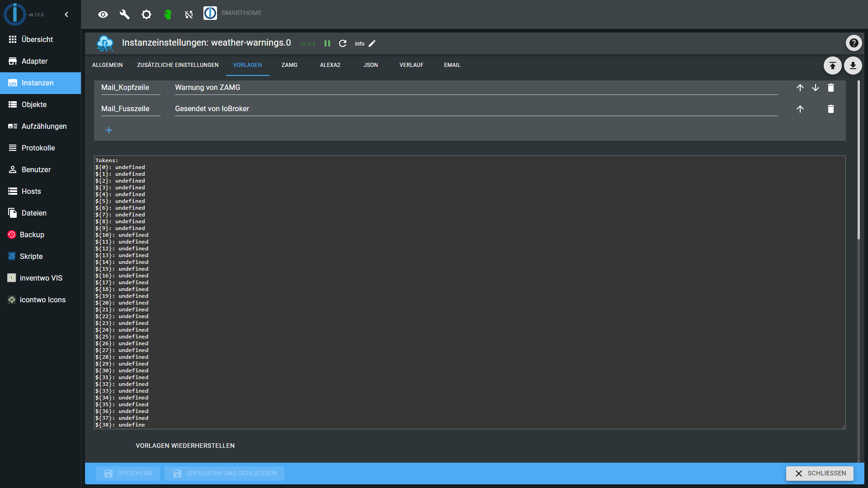The image size is (868, 488).
Task: Open the JSON tab
Action: coord(371,65)
